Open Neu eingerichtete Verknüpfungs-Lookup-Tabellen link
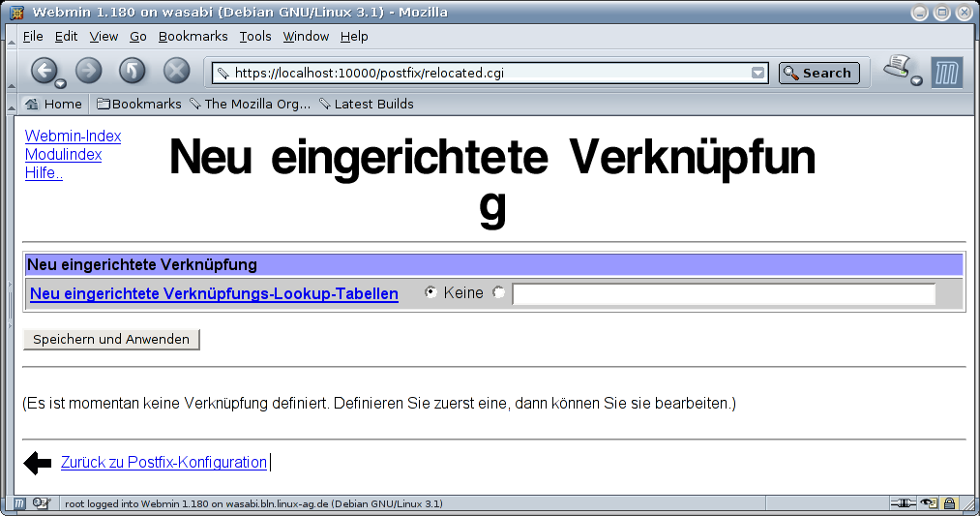Viewport: 980px width, 516px height. (x=214, y=293)
